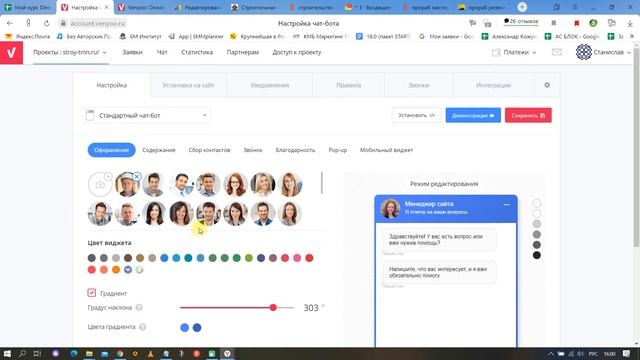Select the Сбор контактов sub-tab

(209, 150)
